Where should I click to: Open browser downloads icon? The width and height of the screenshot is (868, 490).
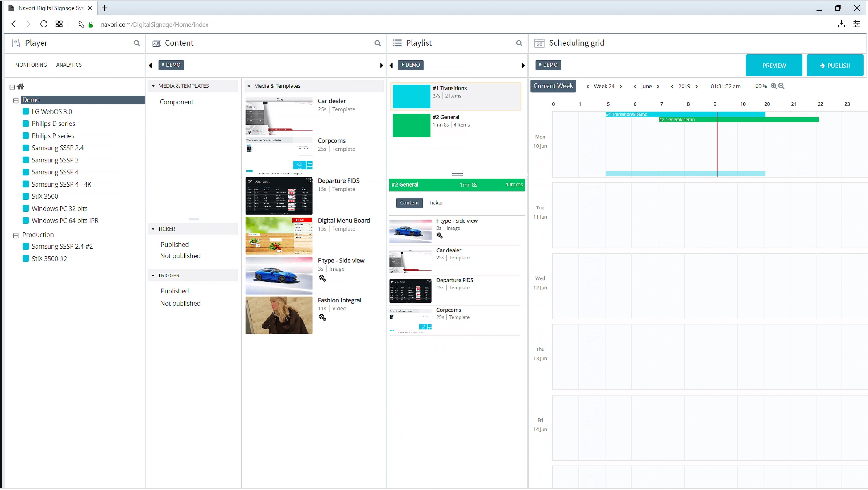click(x=841, y=24)
